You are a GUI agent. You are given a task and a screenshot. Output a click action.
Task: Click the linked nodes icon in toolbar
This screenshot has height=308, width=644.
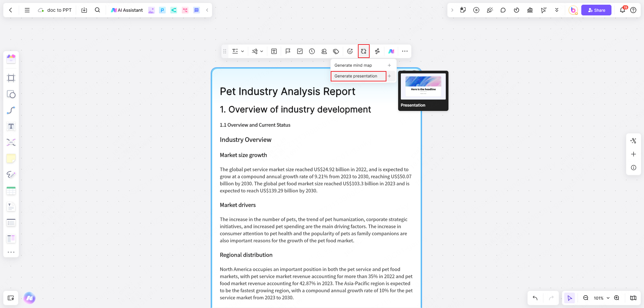[377, 51]
